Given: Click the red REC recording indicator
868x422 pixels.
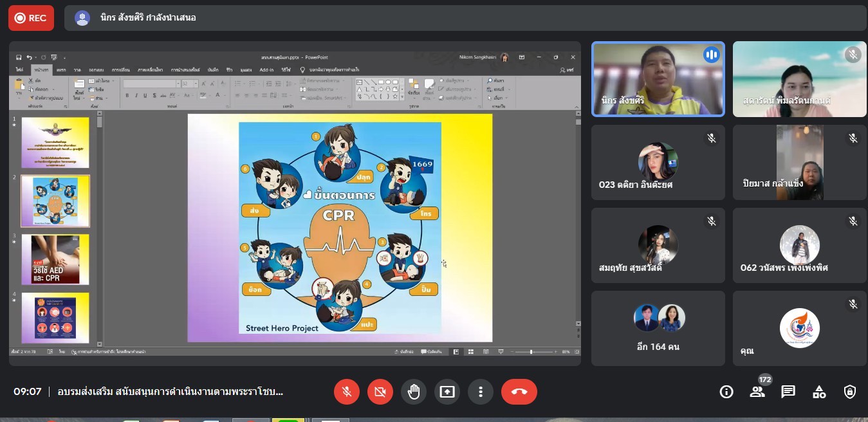Looking at the screenshot, I should 31,18.
